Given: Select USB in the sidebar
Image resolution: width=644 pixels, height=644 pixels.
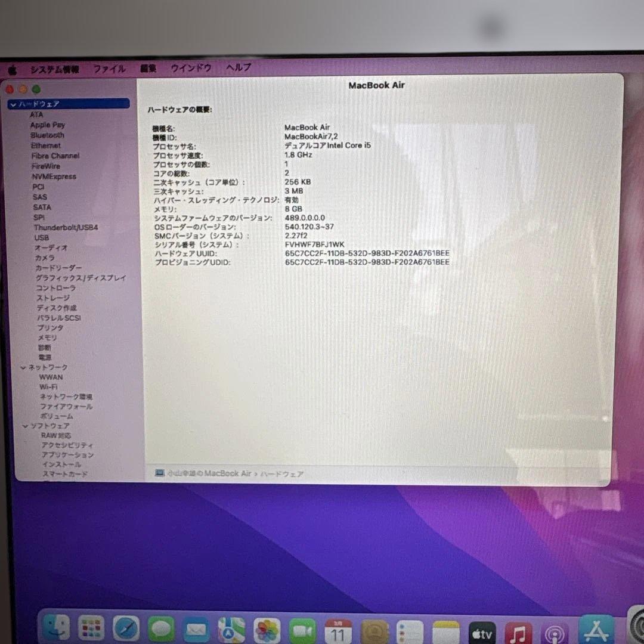Looking at the screenshot, I should click(42, 237).
